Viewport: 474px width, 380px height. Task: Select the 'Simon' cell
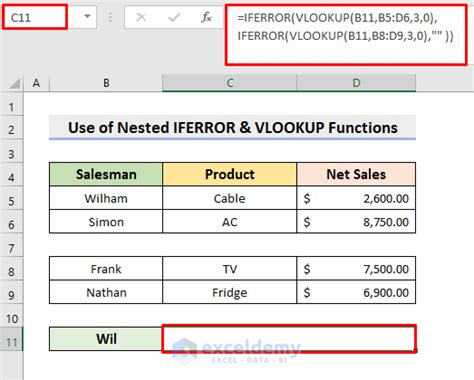(x=106, y=222)
